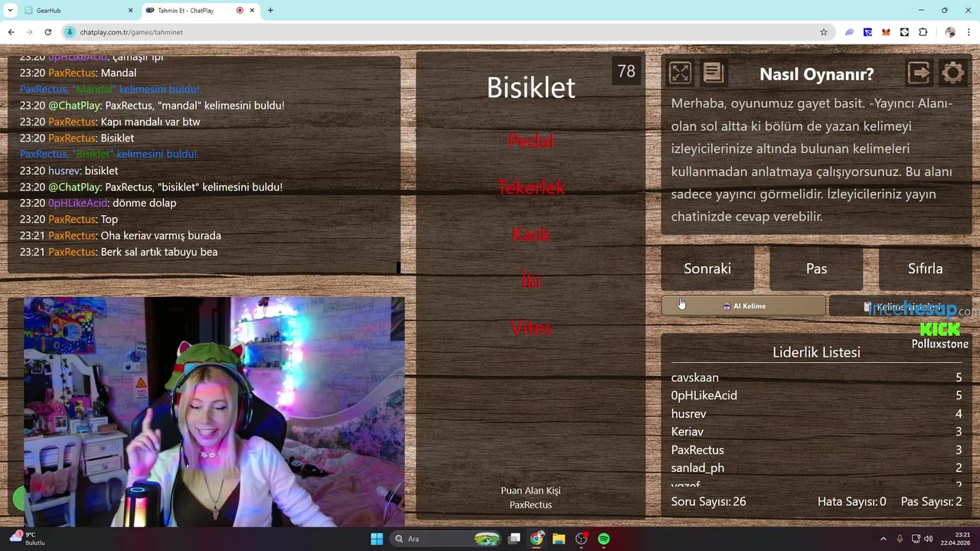This screenshot has height=551, width=980.
Task: Click the countdown timer showing 78
Action: [626, 71]
